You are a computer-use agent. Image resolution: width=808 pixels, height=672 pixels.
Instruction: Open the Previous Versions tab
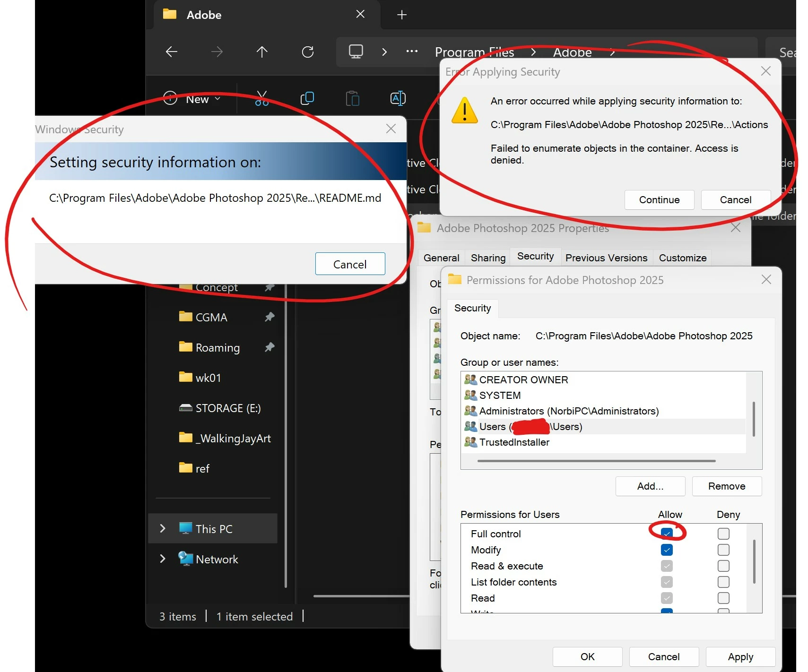coord(606,258)
